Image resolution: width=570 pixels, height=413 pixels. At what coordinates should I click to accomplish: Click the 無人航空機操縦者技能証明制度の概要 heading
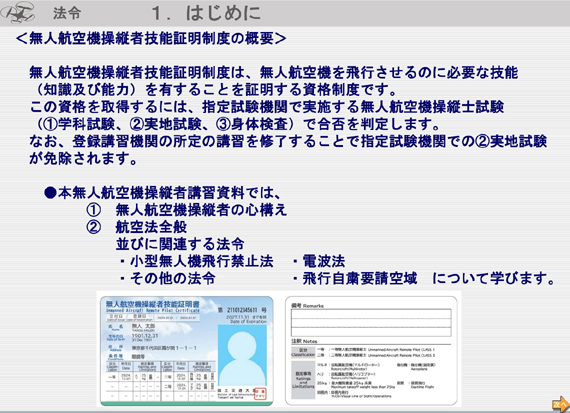pyautogui.click(x=151, y=38)
